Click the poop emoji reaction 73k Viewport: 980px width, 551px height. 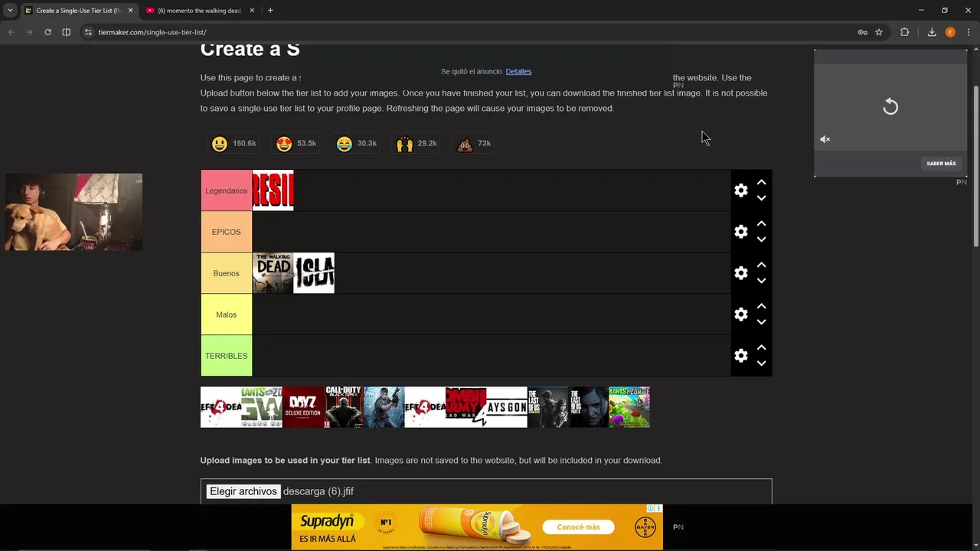(x=473, y=144)
